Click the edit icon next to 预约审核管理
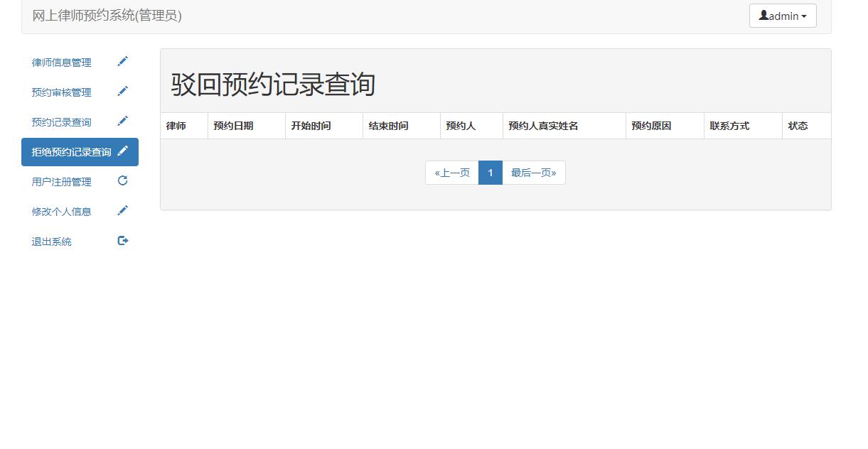 pyautogui.click(x=122, y=91)
